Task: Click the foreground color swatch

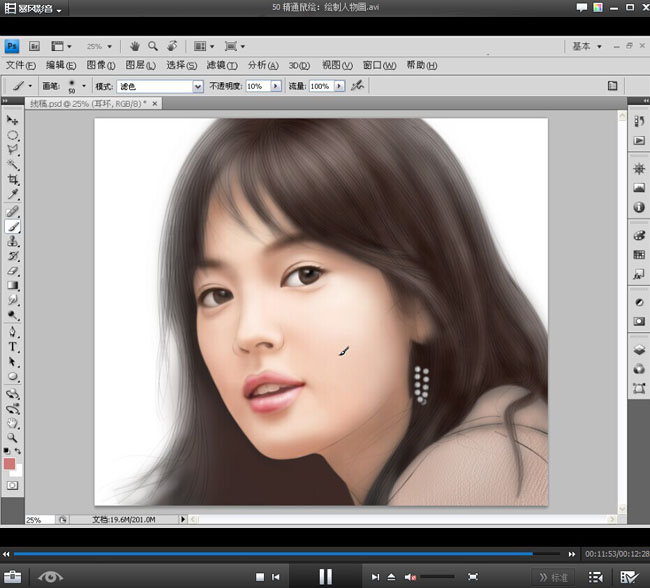Action: tap(10, 464)
